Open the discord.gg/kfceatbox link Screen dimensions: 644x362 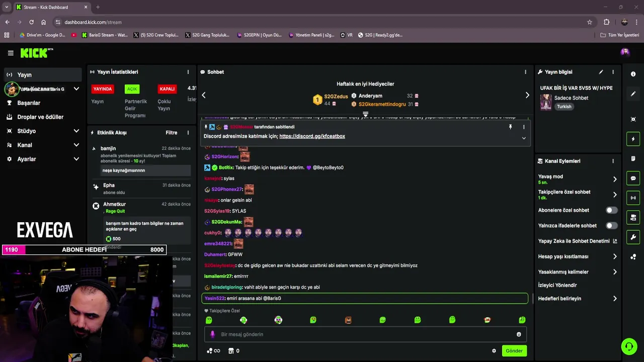coord(312,136)
